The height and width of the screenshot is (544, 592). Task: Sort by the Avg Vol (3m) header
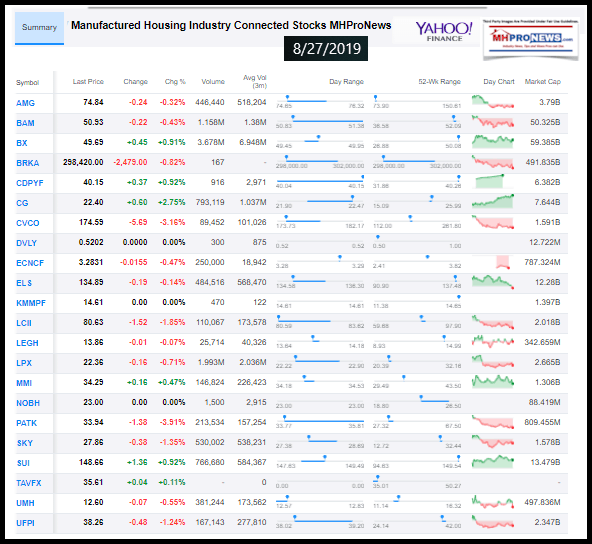click(255, 82)
